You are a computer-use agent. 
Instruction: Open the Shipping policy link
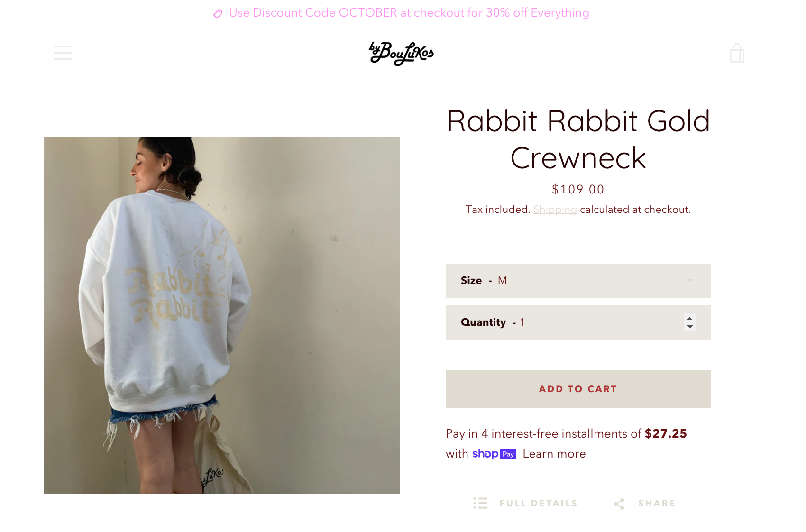[555, 210]
